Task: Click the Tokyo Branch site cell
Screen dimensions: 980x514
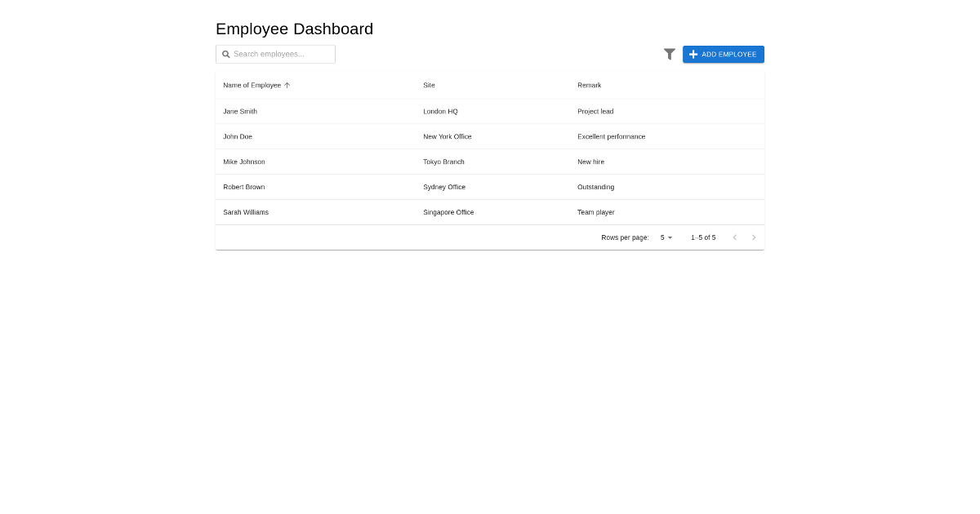Action: 443,162
